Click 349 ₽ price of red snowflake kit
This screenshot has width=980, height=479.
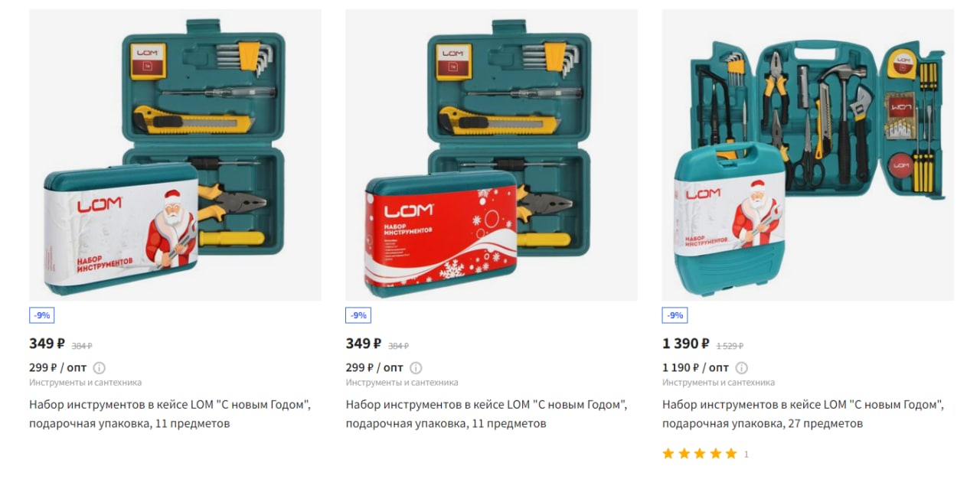pyautogui.click(x=364, y=344)
